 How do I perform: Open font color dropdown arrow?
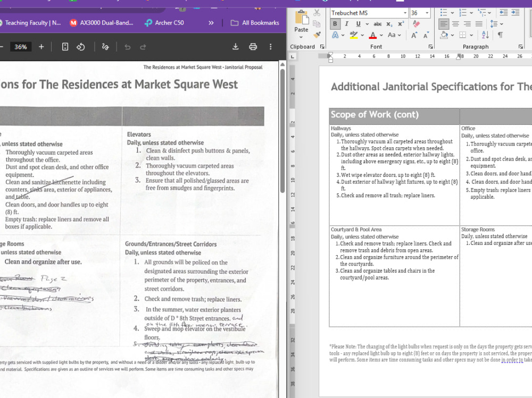coord(381,35)
